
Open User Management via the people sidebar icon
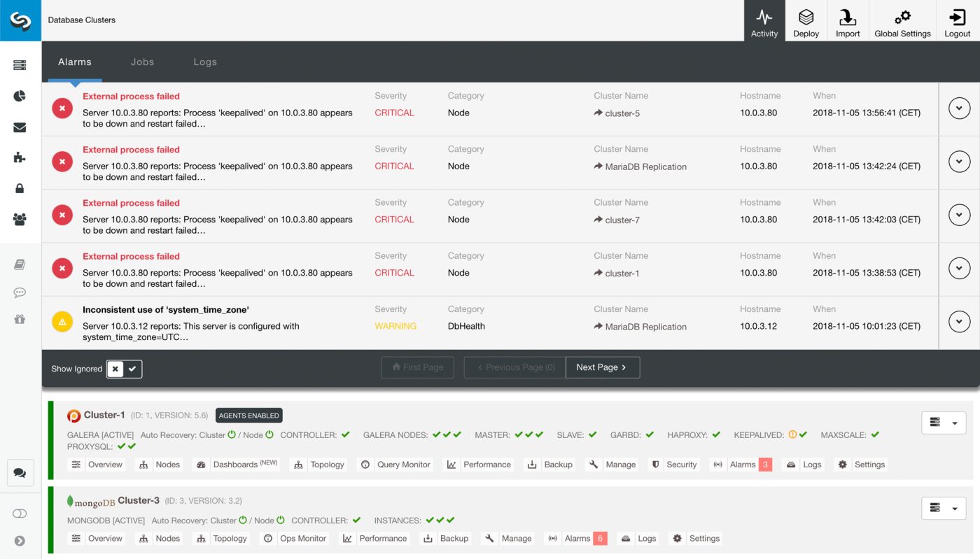[20, 219]
